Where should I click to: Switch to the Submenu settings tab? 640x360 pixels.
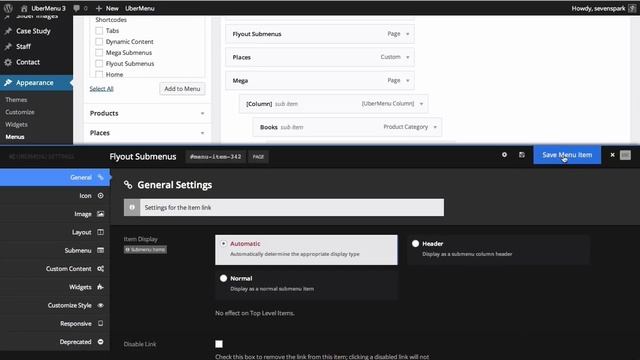[x=55, y=250]
